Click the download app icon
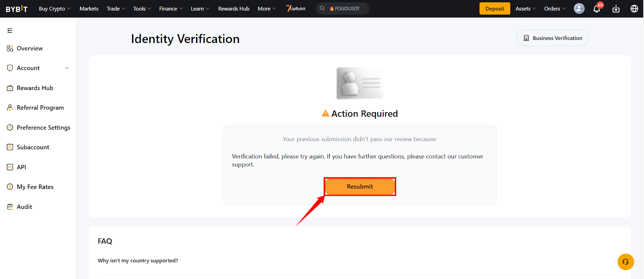The image size is (644, 279). pyautogui.click(x=616, y=8)
